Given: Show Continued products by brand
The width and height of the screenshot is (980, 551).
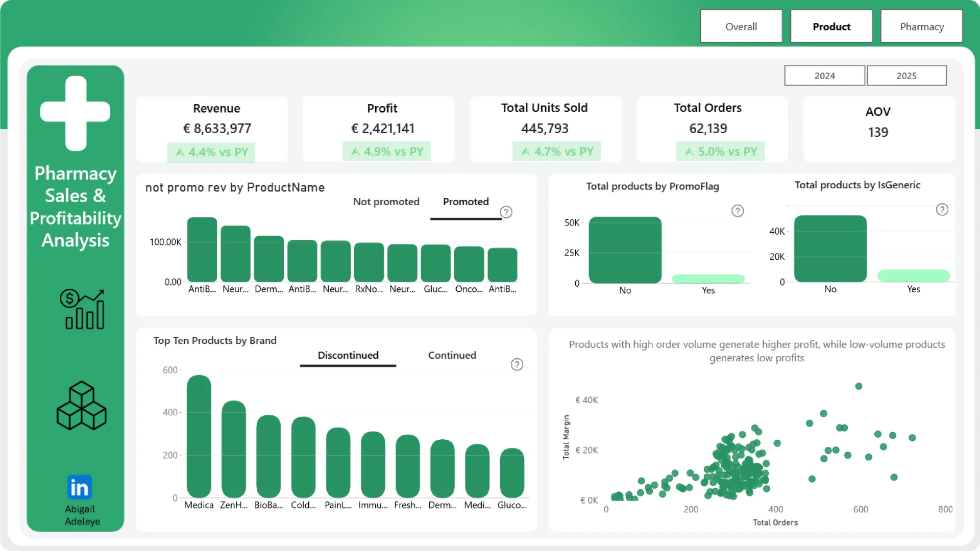Looking at the screenshot, I should pos(452,355).
